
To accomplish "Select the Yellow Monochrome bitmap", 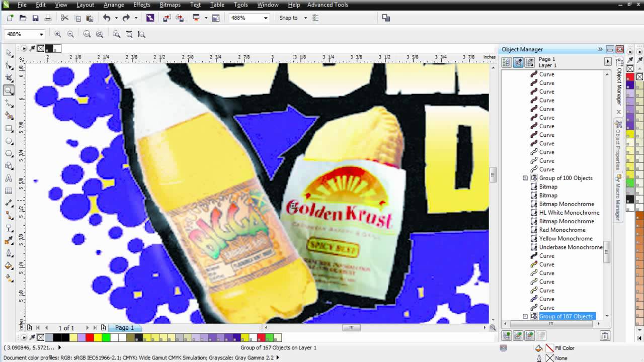I will tap(566, 239).
